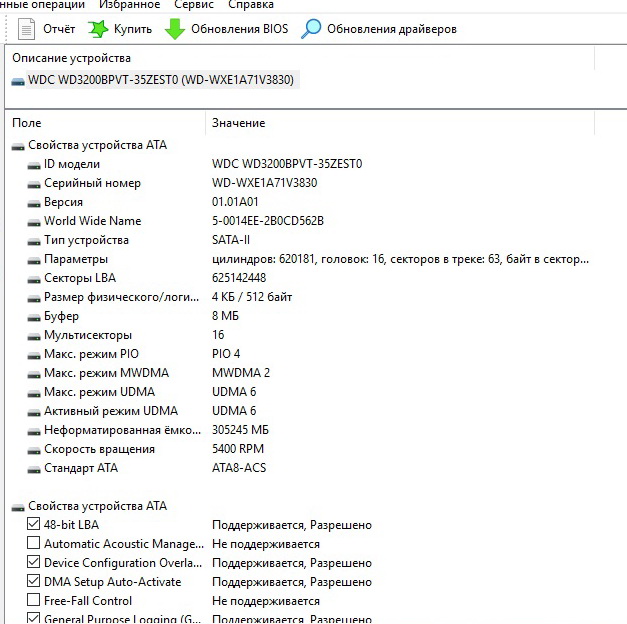This screenshot has height=624, width=627.
Task: Open the Избранное menu
Action: [x=130, y=5]
